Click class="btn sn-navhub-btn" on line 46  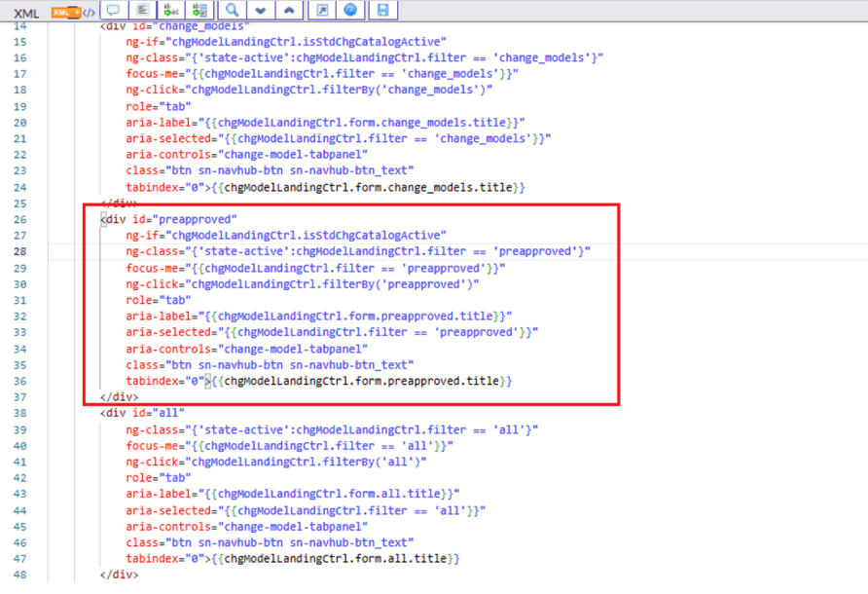[x=270, y=543]
